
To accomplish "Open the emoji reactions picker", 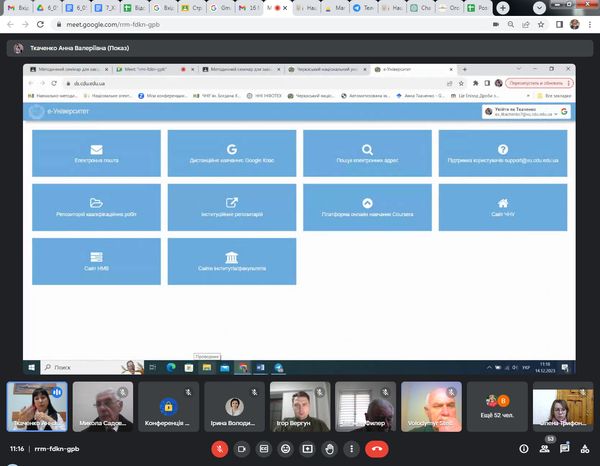I will pos(285,450).
